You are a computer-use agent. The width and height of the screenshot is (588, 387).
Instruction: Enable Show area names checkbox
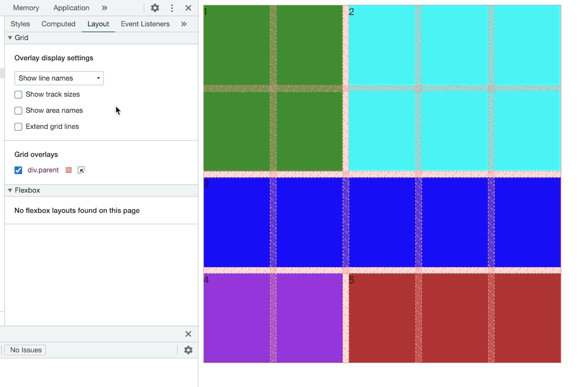pos(18,111)
